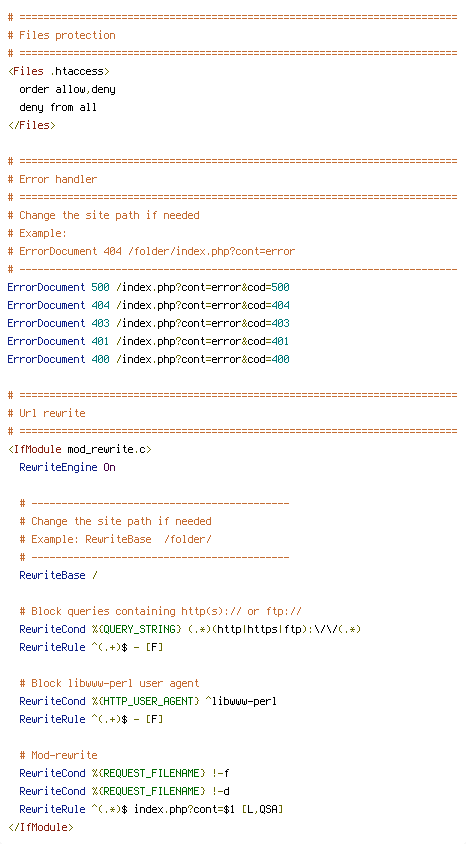Click the ErrorDocument 401 directive

(x=149, y=341)
